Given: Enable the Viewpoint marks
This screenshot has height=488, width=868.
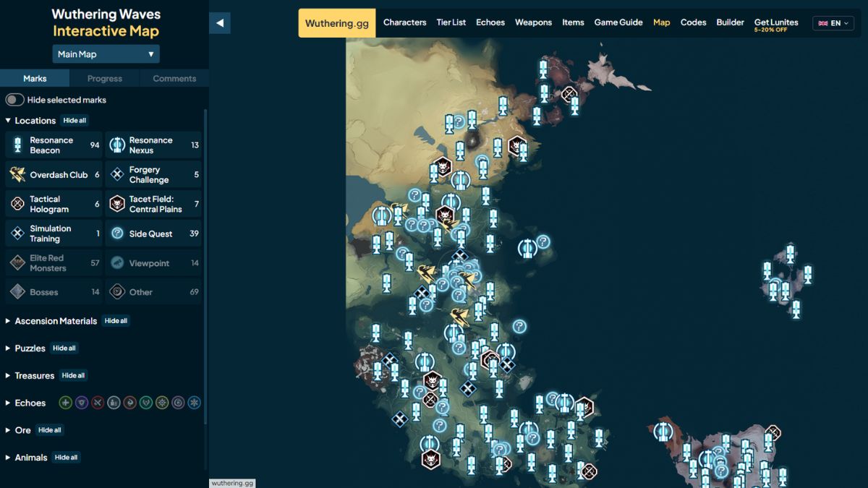Looking at the screenshot, I should click(x=153, y=263).
